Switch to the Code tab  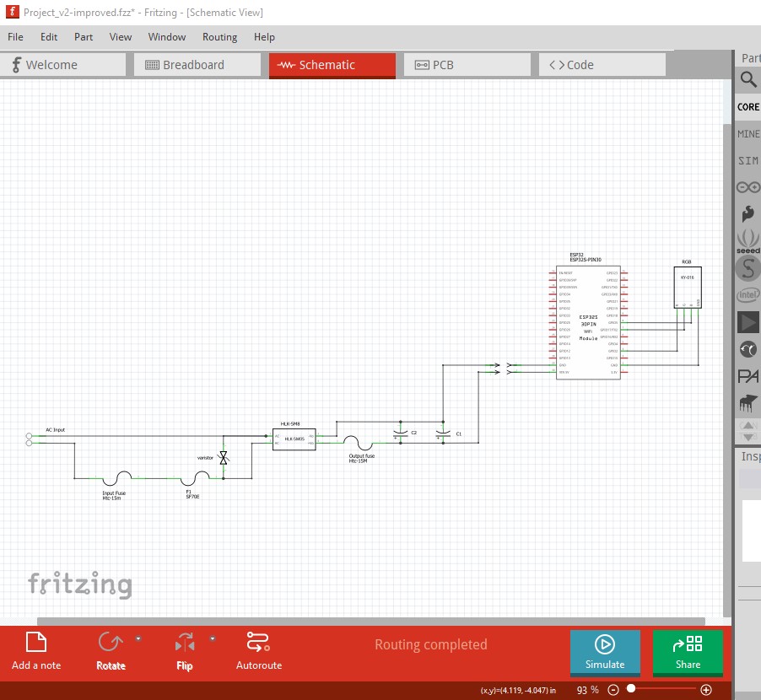(x=602, y=65)
